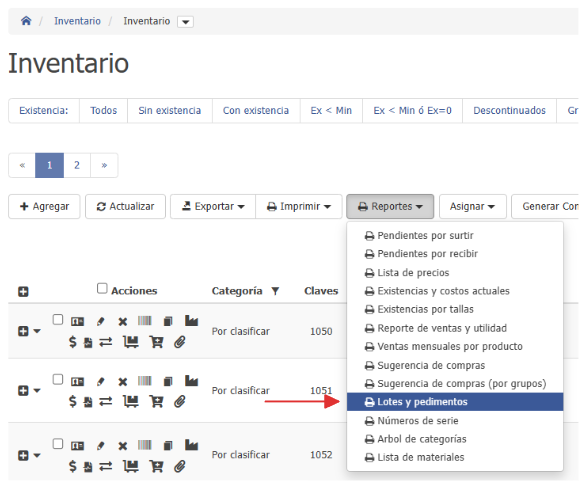Image resolution: width=582 pixels, height=481 pixels.
Task: Delete item 1050 with the X icon
Action: coord(122,321)
